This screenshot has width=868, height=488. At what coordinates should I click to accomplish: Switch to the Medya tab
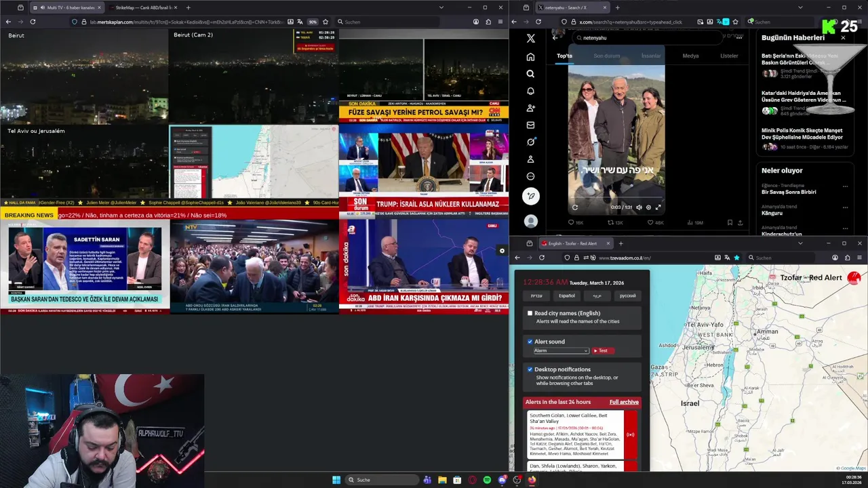(x=690, y=56)
